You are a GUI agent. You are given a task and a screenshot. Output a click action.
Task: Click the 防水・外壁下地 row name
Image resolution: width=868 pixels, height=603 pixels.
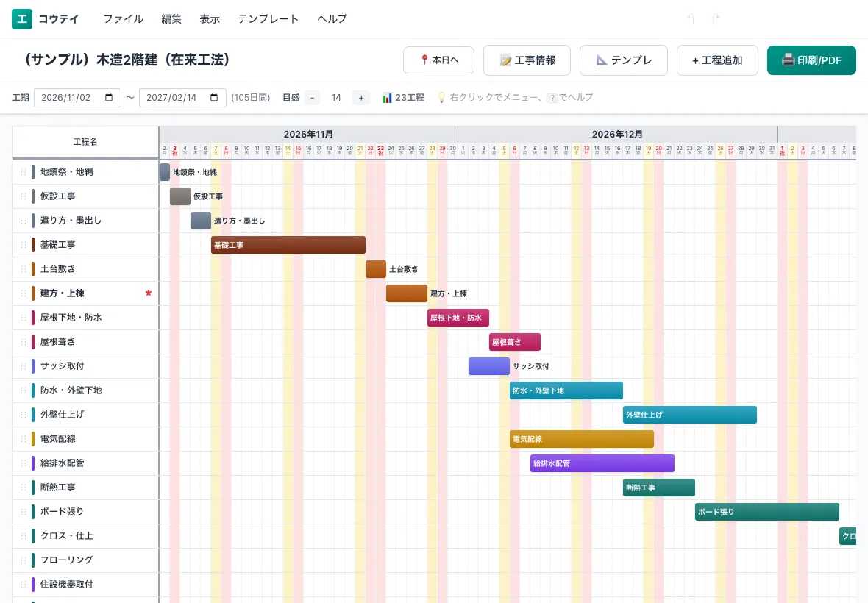71,390
